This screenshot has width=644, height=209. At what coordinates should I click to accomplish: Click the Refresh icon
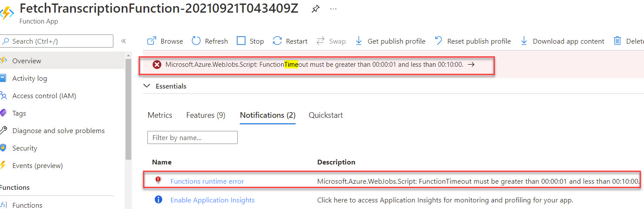[x=196, y=41]
